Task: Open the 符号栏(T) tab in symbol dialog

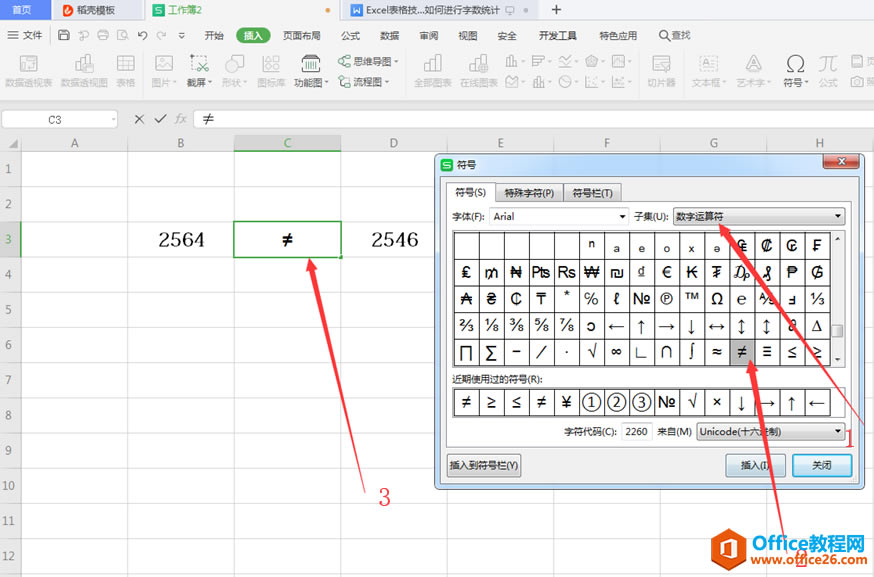Action: tap(592, 193)
